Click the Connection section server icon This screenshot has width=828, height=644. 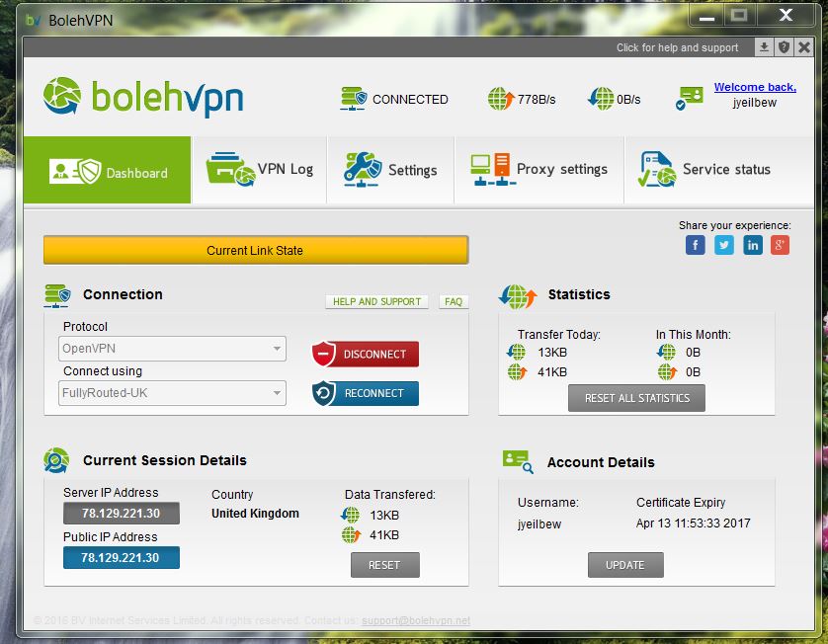tap(57, 295)
